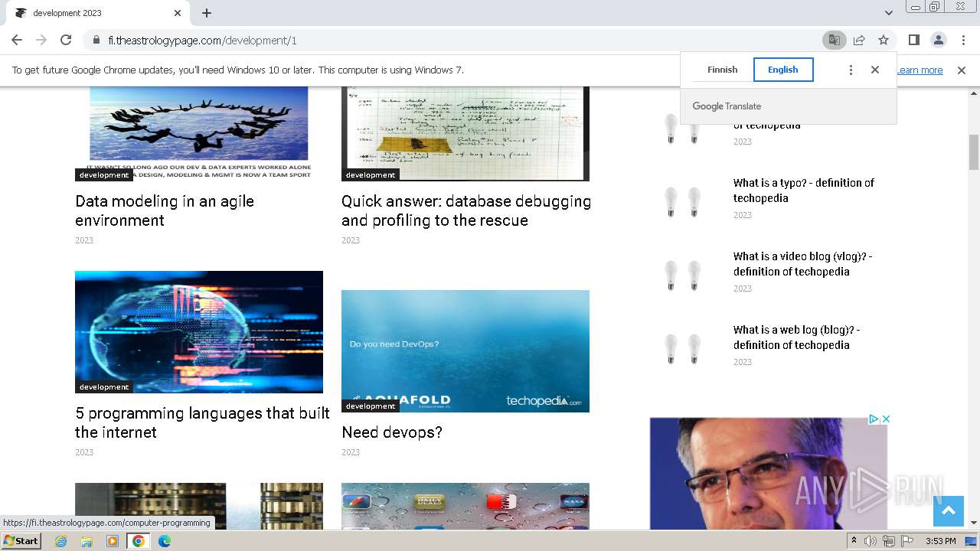Click the Chrome taskbar icon
Image resolution: width=980 pixels, height=551 pixels.
[x=139, y=541]
